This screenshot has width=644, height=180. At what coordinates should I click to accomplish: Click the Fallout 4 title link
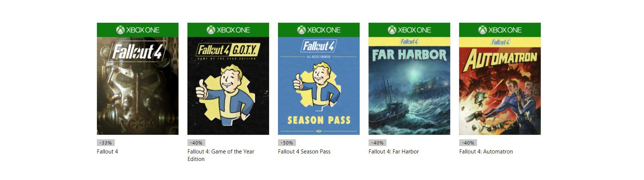[x=107, y=152]
